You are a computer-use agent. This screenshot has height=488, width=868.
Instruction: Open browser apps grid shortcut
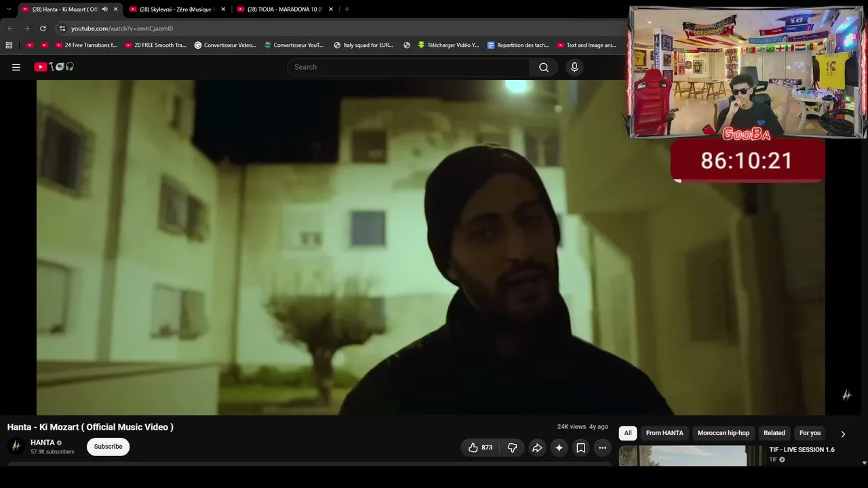pyautogui.click(x=9, y=45)
